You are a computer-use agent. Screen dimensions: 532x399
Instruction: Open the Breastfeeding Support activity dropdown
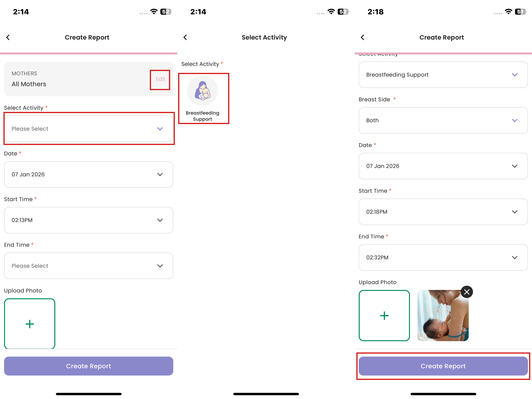443,75
